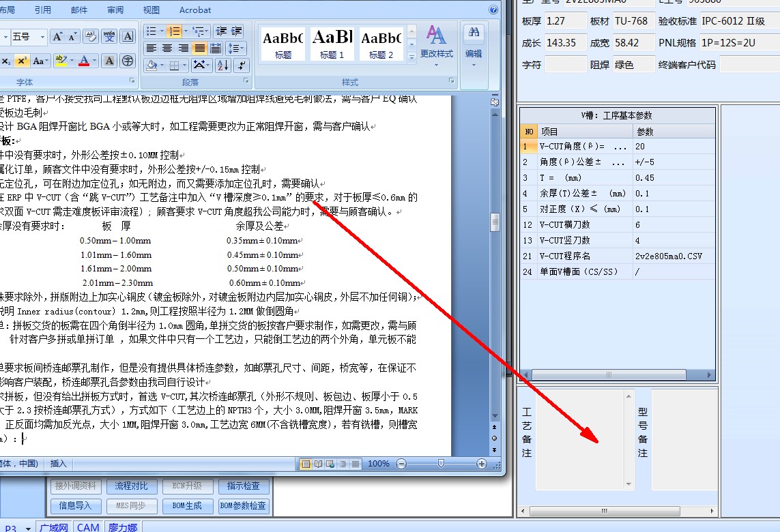This screenshot has width=780, height=532.
Task: Toggle justified text alignment
Action: (199, 48)
